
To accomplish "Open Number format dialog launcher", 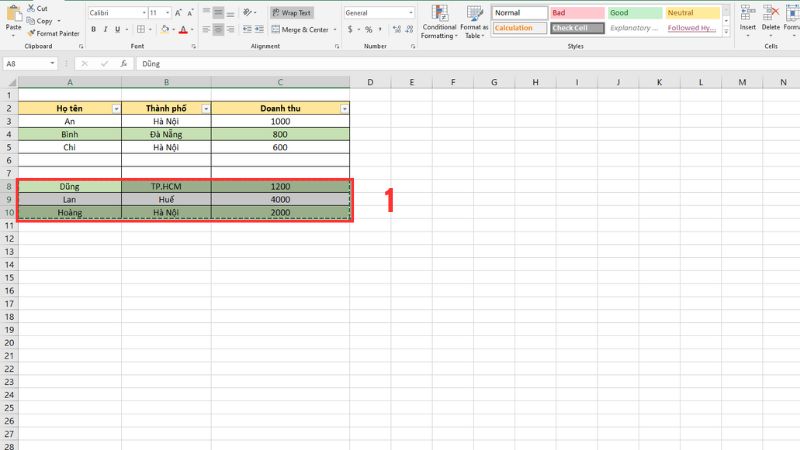I will pyautogui.click(x=413, y=46).
